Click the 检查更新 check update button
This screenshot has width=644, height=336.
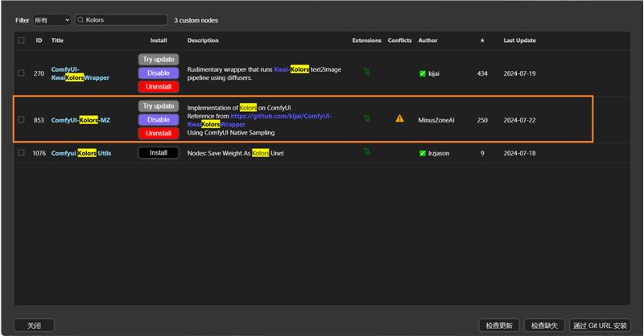point(499,326)
